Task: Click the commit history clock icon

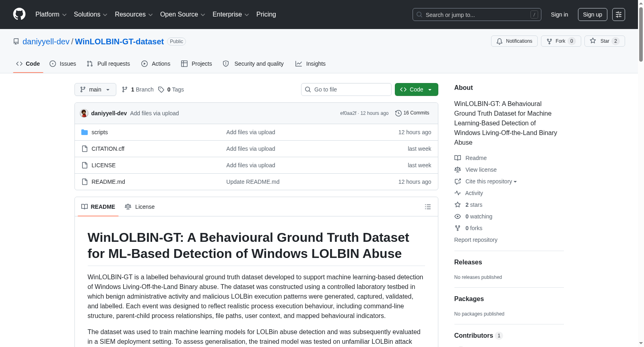Action: (x=398, y=113)
